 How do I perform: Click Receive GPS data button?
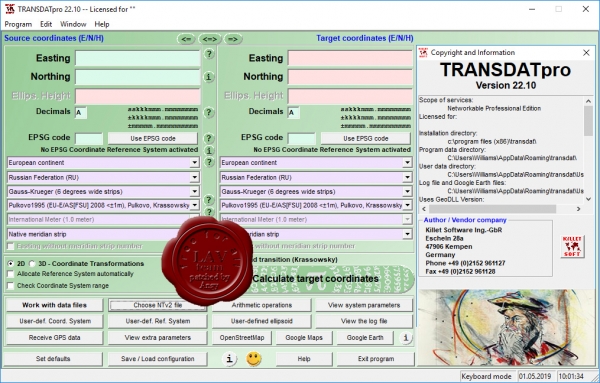coord(54,338)
